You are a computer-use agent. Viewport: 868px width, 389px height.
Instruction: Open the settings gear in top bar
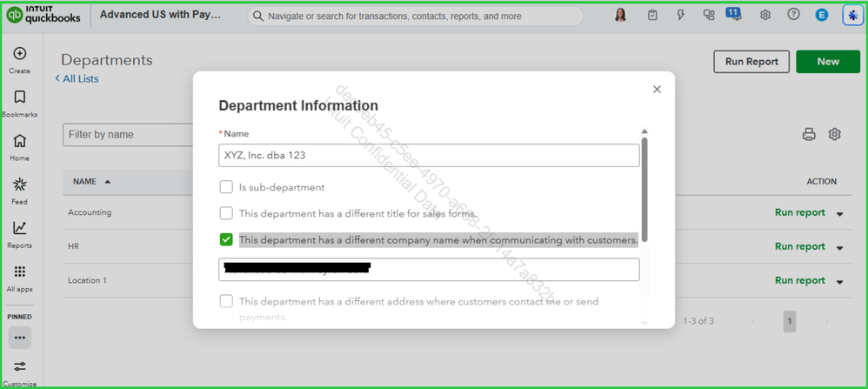click(x=765, y=16)
